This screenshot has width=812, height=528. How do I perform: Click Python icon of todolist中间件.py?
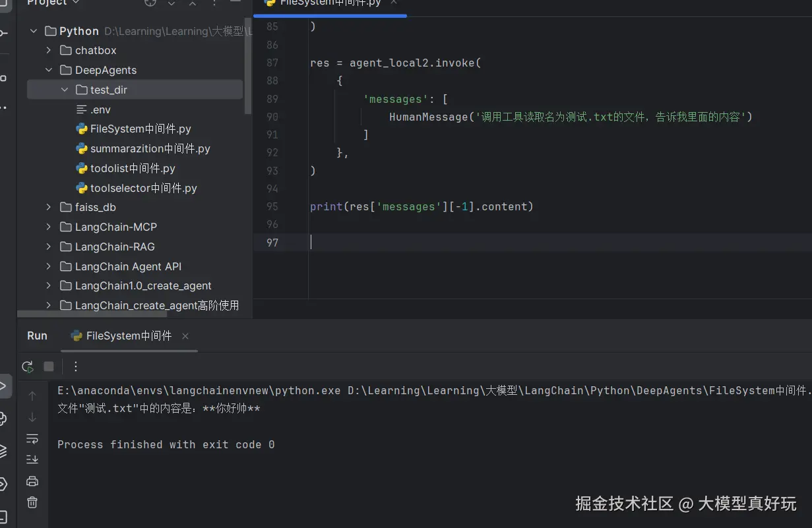click(82, 169)
